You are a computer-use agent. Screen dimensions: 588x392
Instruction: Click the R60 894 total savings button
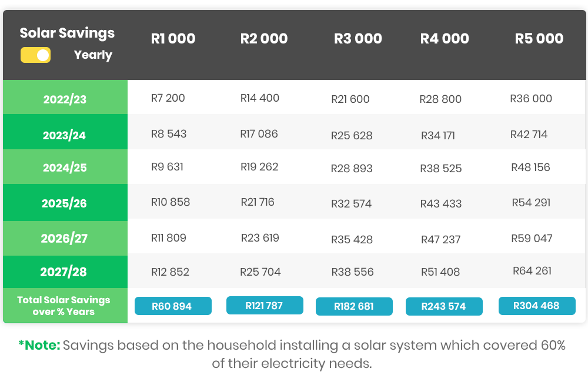173,306
